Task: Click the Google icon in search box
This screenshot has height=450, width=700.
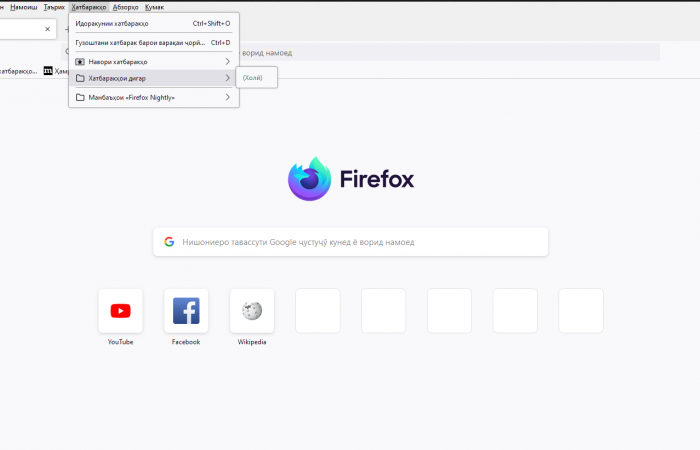Action: 169,242
